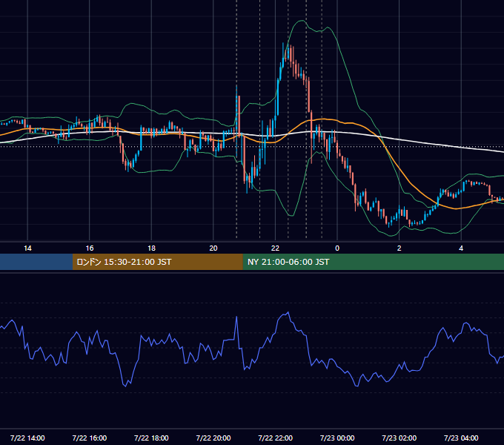Click the 16 hour axis label
The height and width of the screenshot is (445, 504).
[90, 248]
